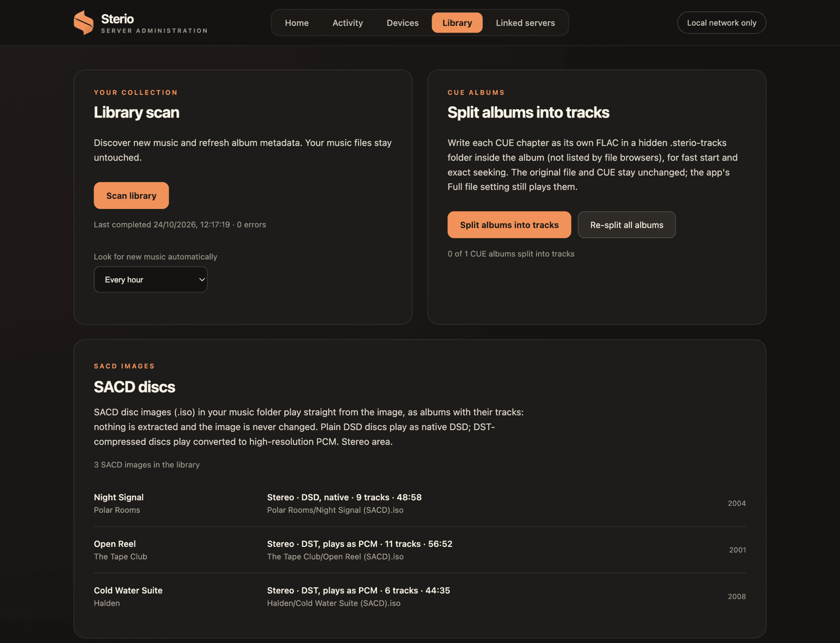Click Stereo DSD native 9 tracks details

[344, 497]
